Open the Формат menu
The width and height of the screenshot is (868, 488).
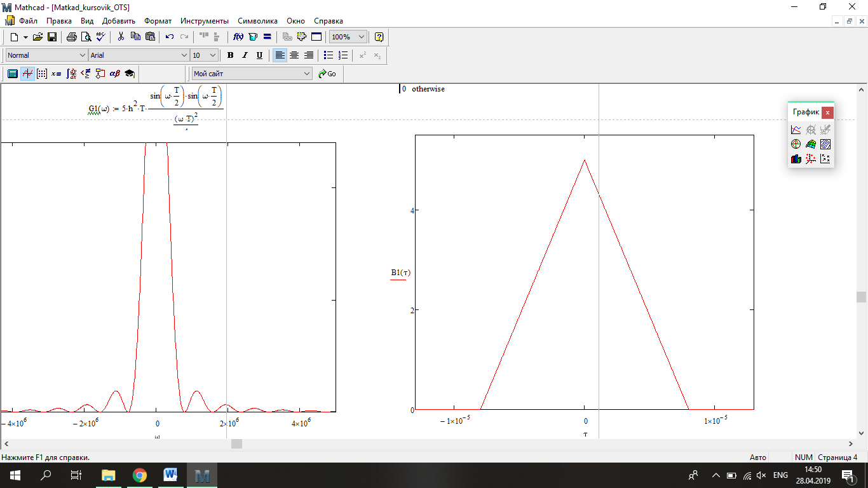[158, 21]
